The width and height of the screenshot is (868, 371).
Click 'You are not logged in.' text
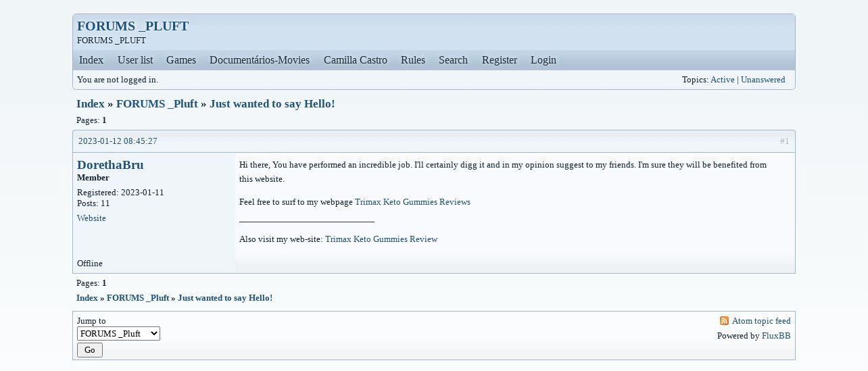(118, 80)
